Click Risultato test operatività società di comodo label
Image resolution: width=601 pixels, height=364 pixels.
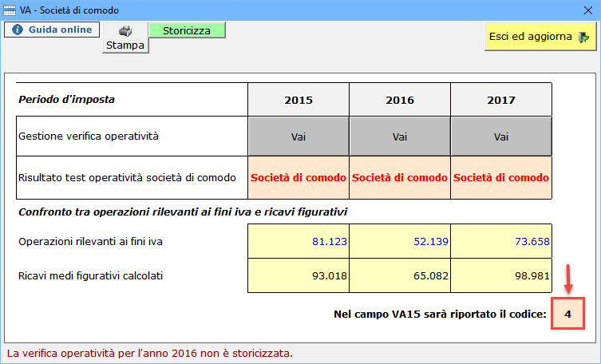point(127,177)
